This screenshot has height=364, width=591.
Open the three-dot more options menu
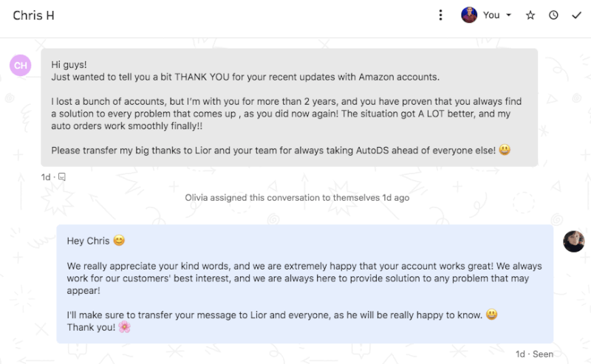click(x=440, y=15)
